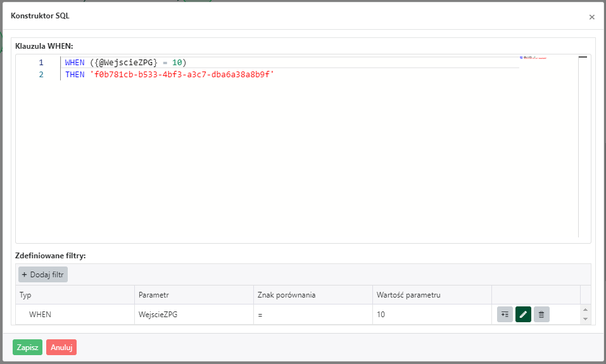
Task: Edit the WejscieZPG filter with pencil icon
Action: click(x=523, y=315)
